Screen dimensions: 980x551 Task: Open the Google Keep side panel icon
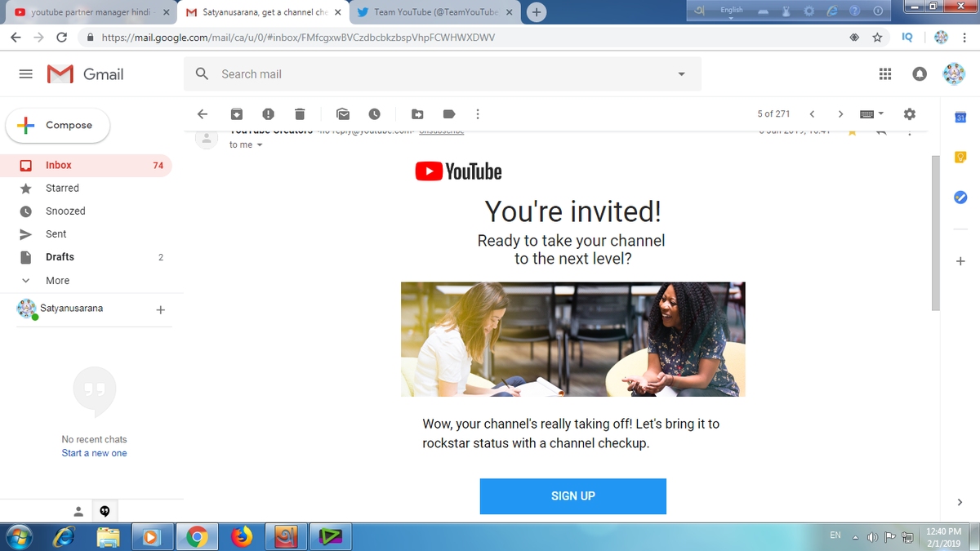point(960,157)
